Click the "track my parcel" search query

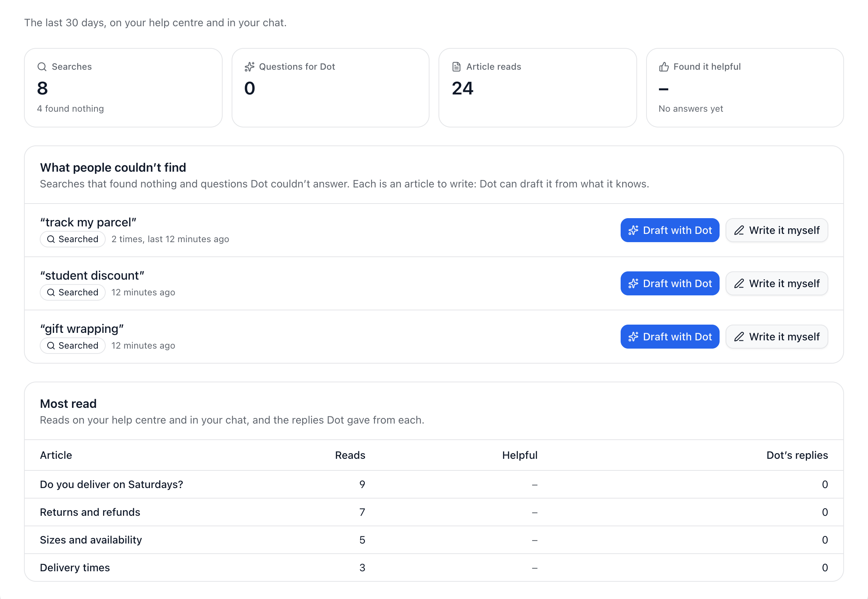(x=88, y=223)
